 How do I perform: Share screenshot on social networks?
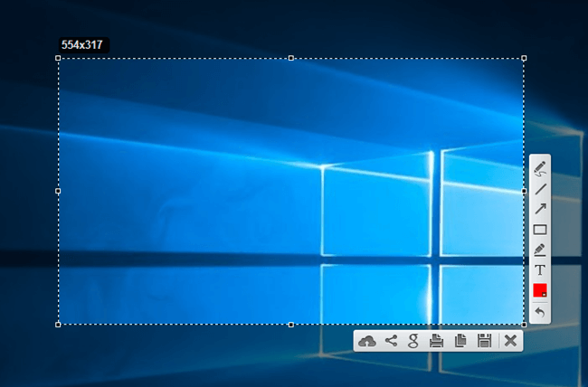391,341
